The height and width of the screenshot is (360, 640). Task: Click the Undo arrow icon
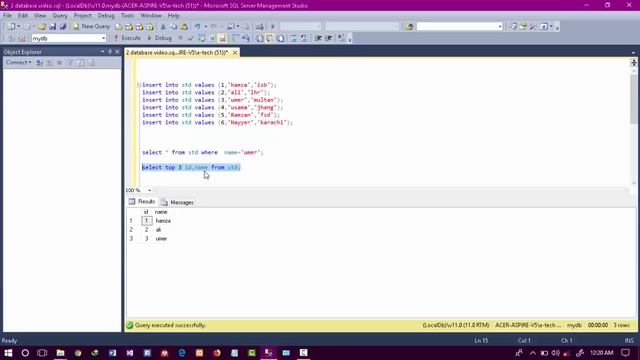(197, 27)
